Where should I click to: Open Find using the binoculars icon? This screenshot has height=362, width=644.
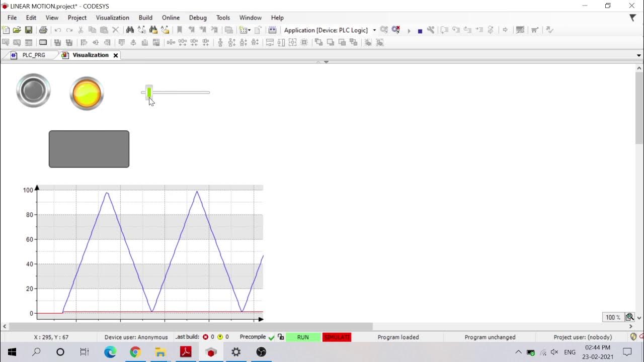point(130,30)
